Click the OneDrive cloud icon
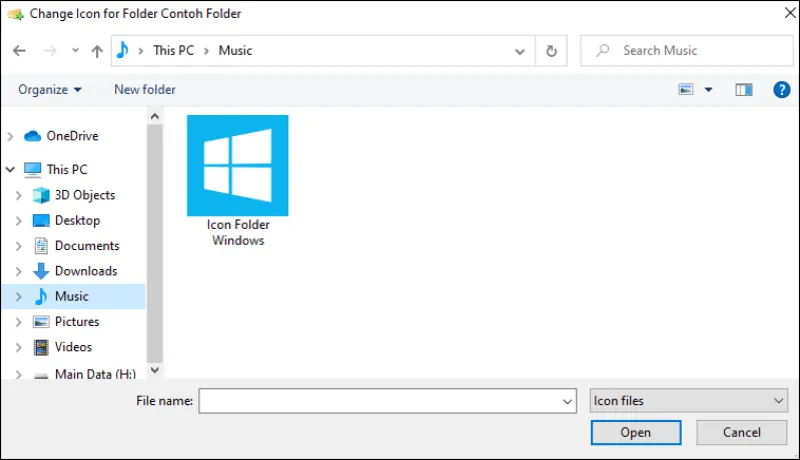The width and height of the screenshot is (800, 460). 33,136
